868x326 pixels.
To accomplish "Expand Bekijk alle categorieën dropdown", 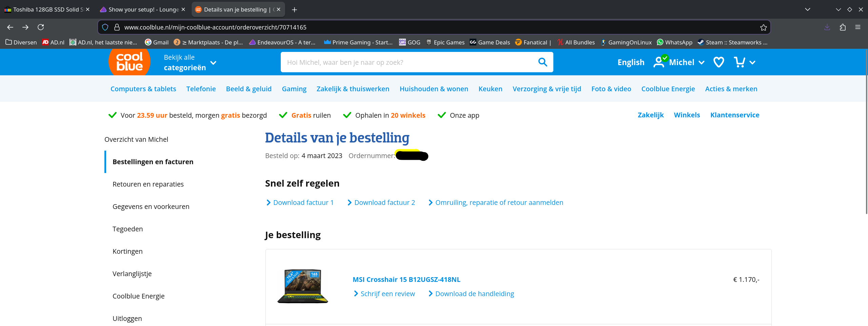I will point(190,62).
